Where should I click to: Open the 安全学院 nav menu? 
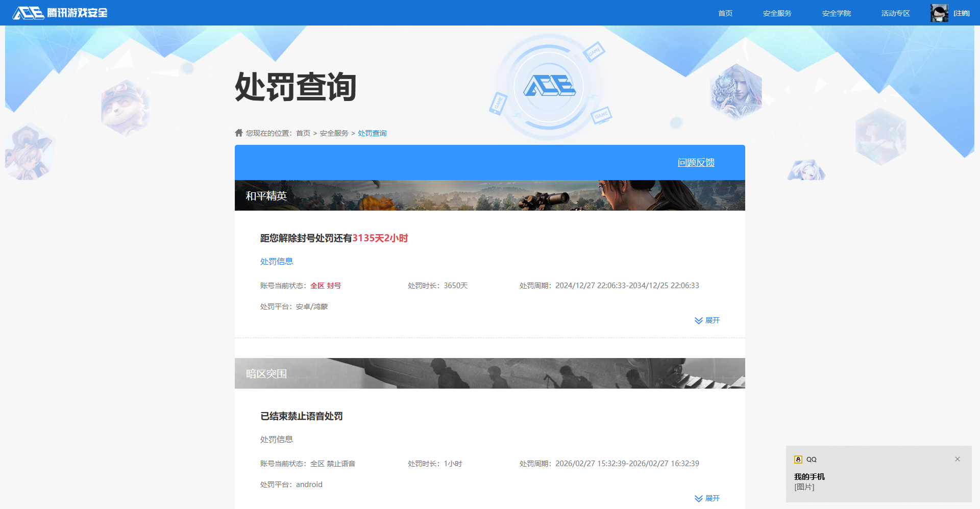tap(836, 13)
